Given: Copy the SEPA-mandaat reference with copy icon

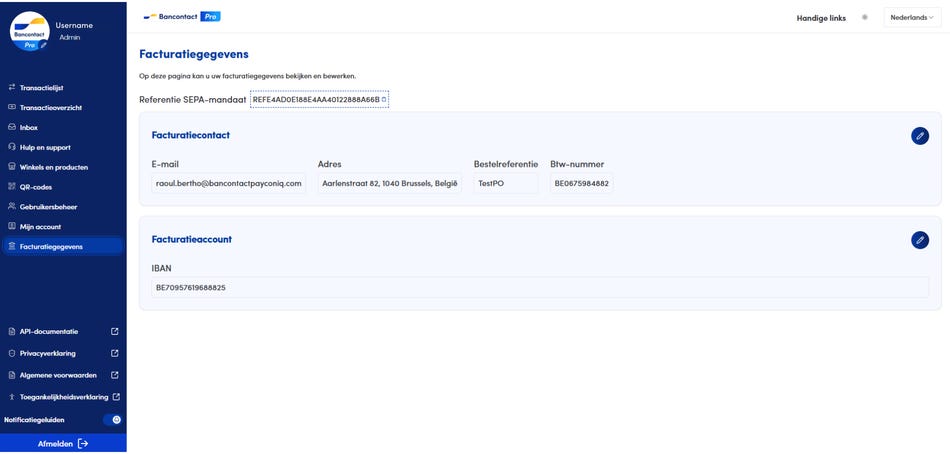Looking at the screenshot, I should tap(384, 99).
